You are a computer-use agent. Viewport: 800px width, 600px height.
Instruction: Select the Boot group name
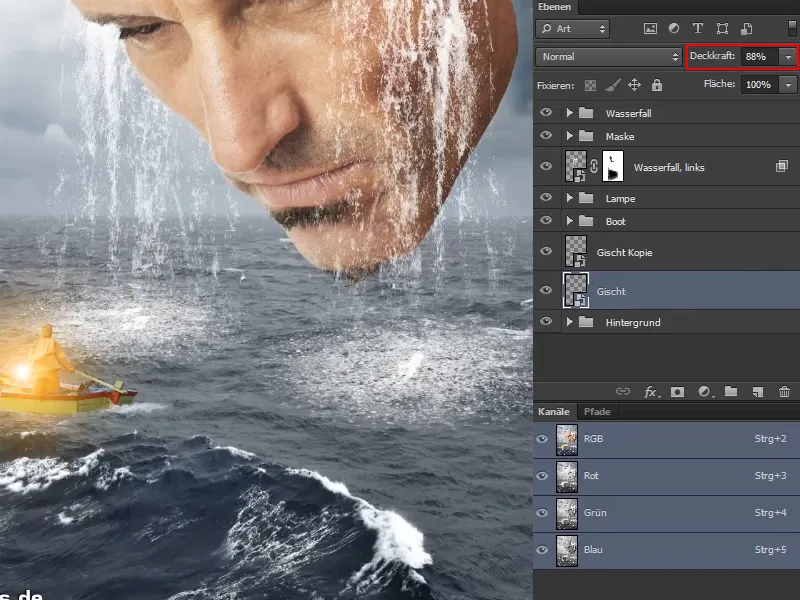(x=615, y=221)
